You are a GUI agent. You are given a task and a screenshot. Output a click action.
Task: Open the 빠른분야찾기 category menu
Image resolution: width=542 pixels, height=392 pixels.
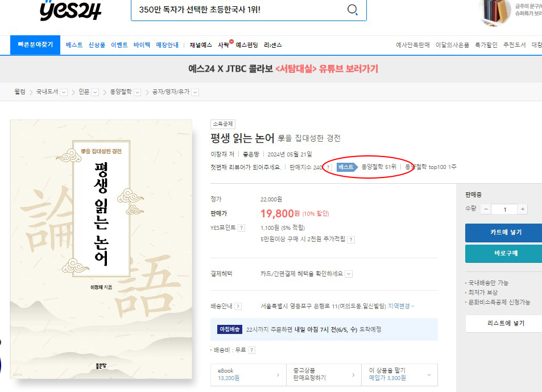35,44
